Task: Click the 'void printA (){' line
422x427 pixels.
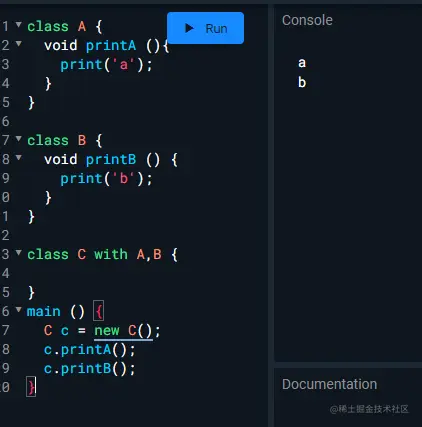Action: click(x=107, y=45)
